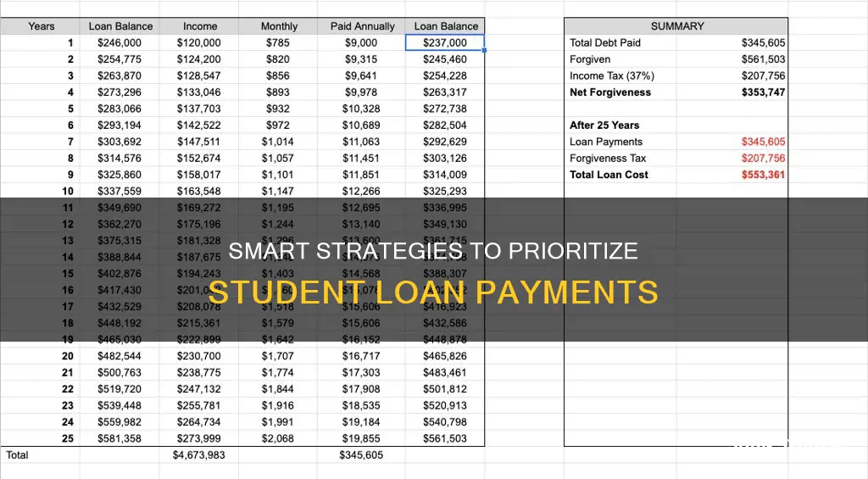
Task: Select the monthly payment $785
Action: coord(277,42)
